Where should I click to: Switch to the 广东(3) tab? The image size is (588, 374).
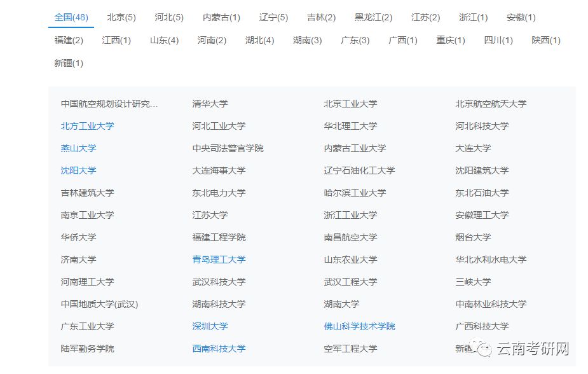click(355, 40)
